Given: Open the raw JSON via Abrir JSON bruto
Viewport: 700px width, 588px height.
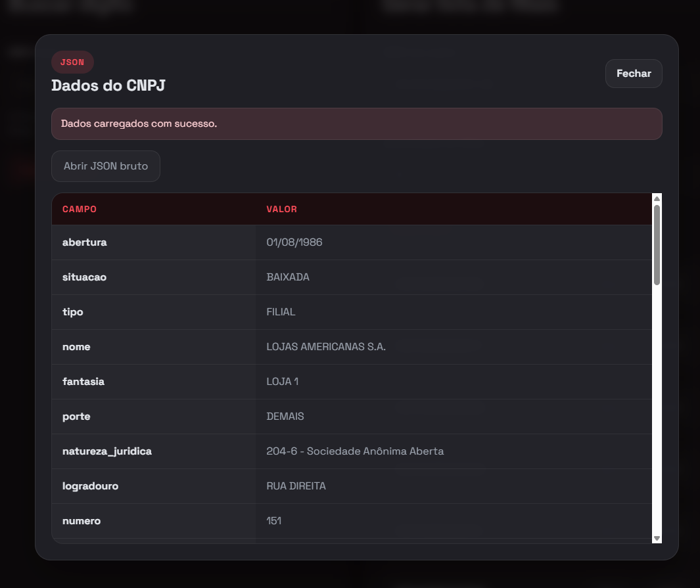Looking at the screenshot, I should tap(106, 166).
